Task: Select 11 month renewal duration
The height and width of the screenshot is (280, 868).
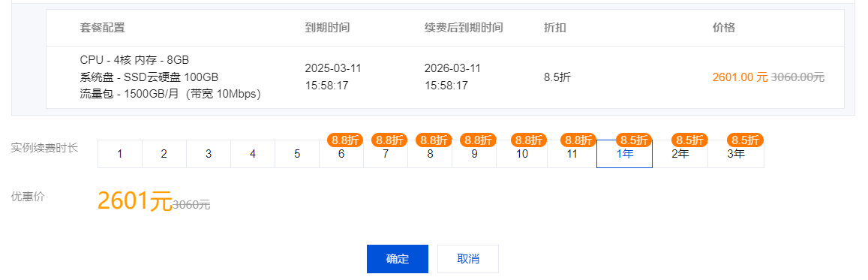Action: 572,154
